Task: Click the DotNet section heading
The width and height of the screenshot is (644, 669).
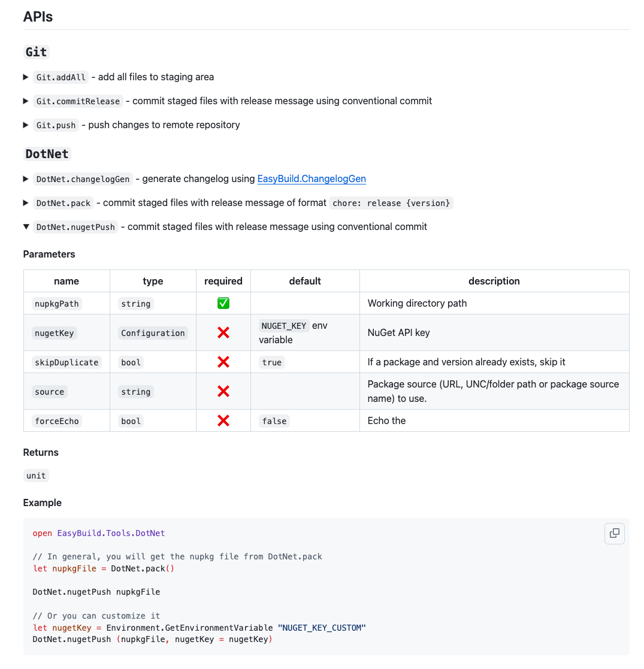Action: tap(47, 154)
